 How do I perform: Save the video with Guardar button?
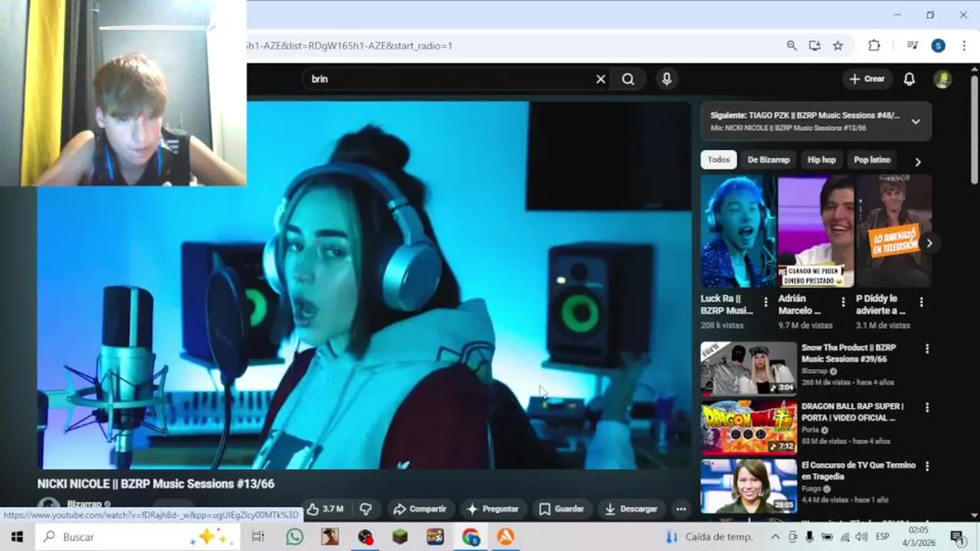(x=561, y=509)
